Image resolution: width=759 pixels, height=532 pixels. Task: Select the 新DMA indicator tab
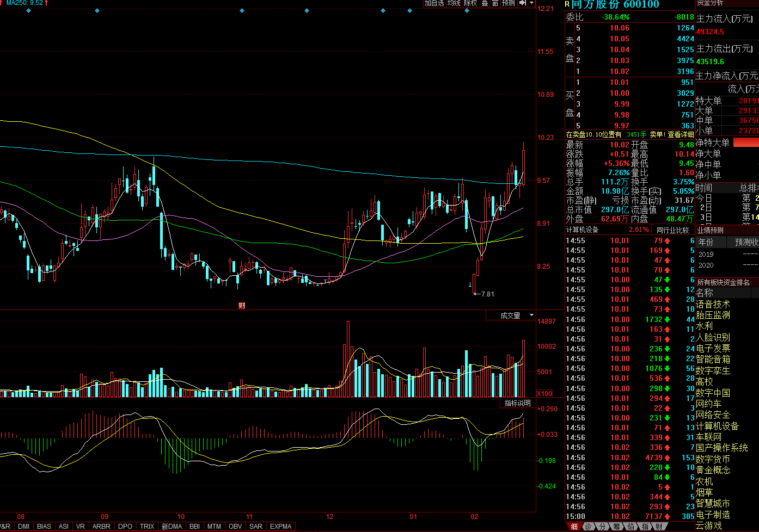coord(172,527)
